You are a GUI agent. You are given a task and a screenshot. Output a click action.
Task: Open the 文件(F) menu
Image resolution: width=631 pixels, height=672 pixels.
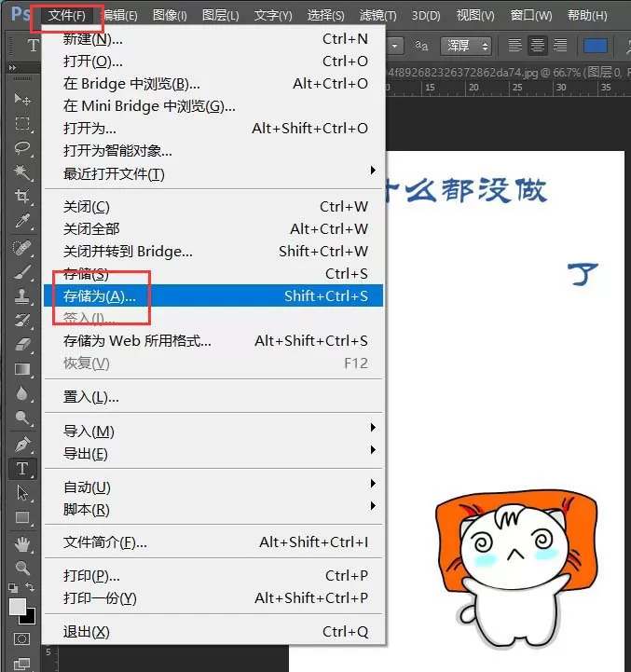coord(67,16)
